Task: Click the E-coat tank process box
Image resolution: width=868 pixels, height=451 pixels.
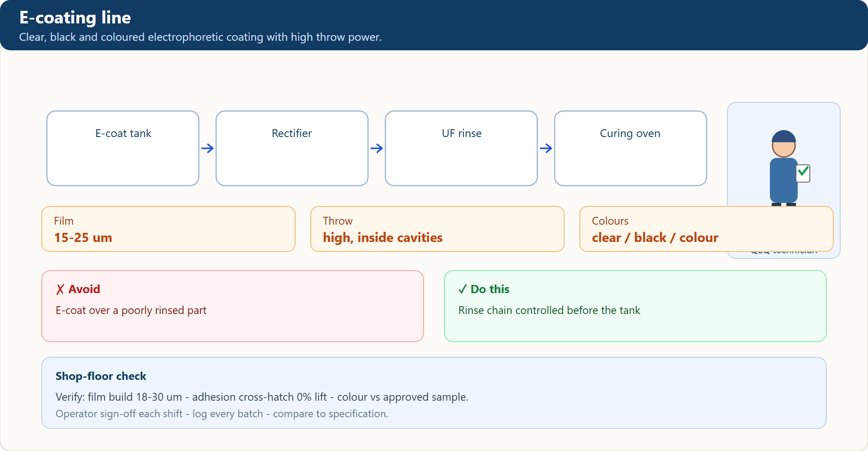Action: click(123, 148)
